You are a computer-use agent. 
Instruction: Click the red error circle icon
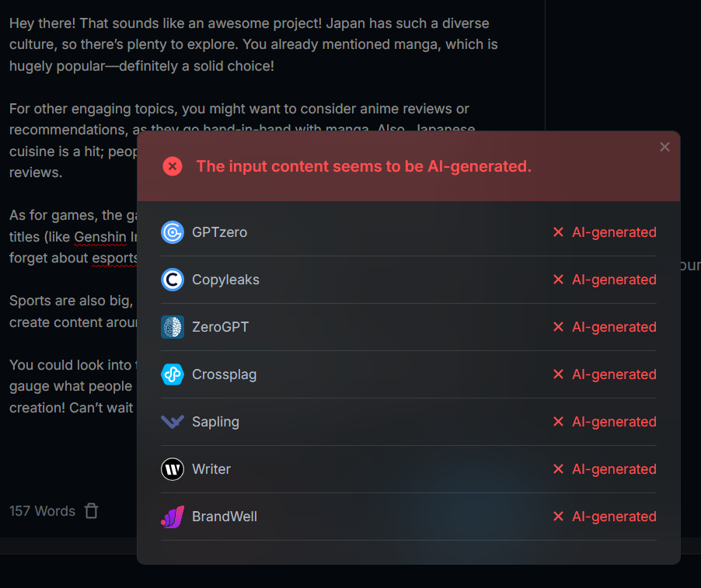pyautogui.click(x=172, y=167)
